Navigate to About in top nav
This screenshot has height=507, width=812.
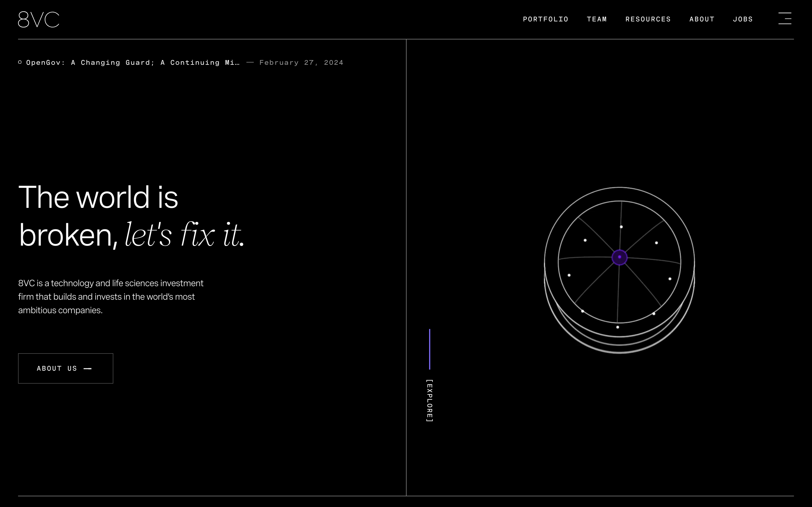701,19
